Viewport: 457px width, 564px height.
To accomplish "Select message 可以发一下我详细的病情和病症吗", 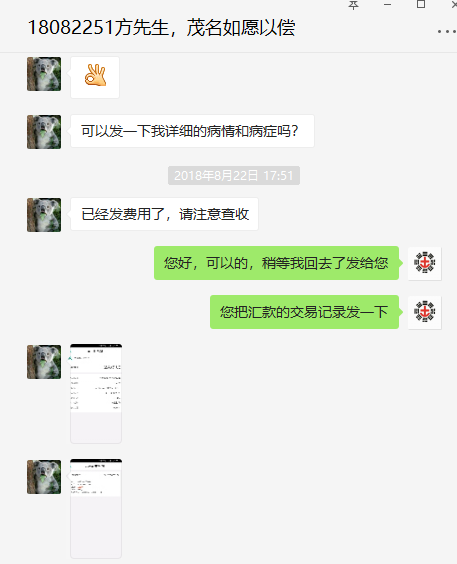I will pyautogui.click(x=192, y=131).
